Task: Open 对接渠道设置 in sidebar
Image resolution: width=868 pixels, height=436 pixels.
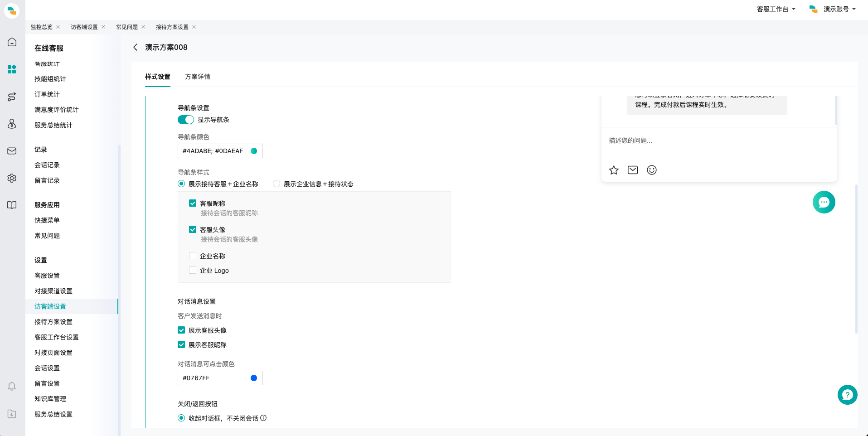Action: tap(53, 291)
